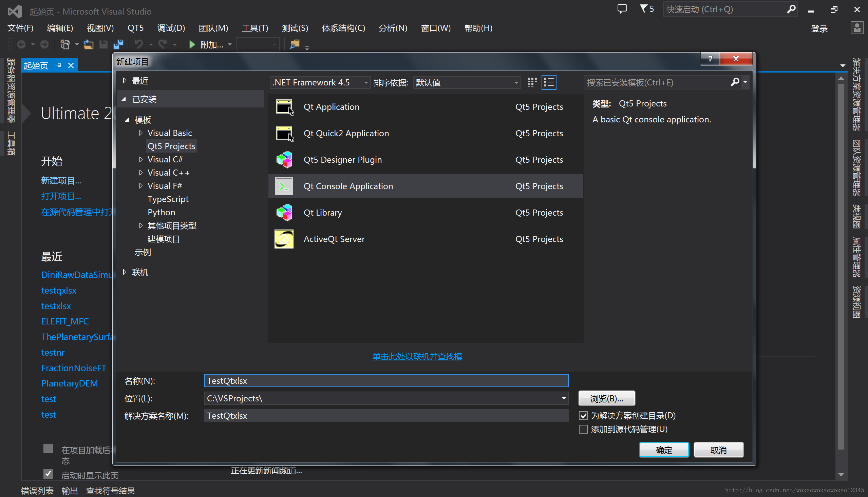Open the 位置 path dropdown arrow

coord(564,398)
